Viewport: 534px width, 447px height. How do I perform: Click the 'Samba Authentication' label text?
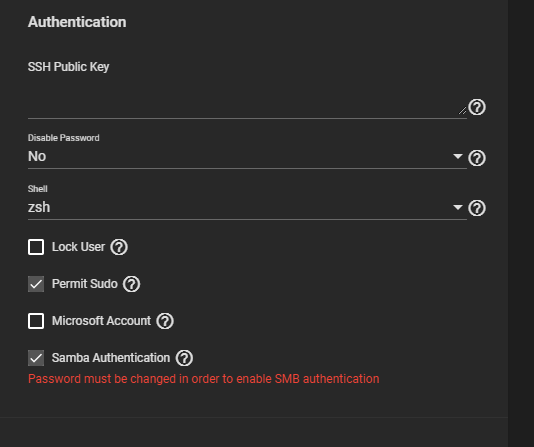111,358
